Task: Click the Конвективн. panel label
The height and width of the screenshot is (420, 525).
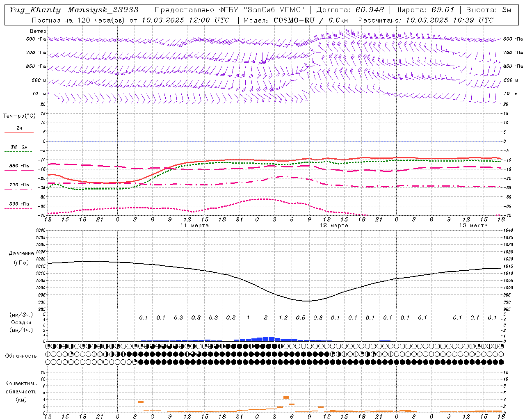Action: point(21,383)
